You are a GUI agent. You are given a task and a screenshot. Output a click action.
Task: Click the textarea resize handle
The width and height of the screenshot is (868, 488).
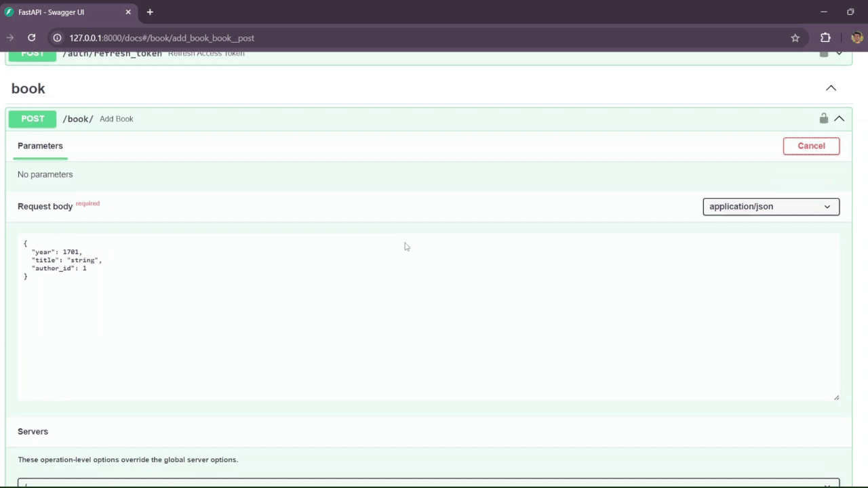point(836,397)
